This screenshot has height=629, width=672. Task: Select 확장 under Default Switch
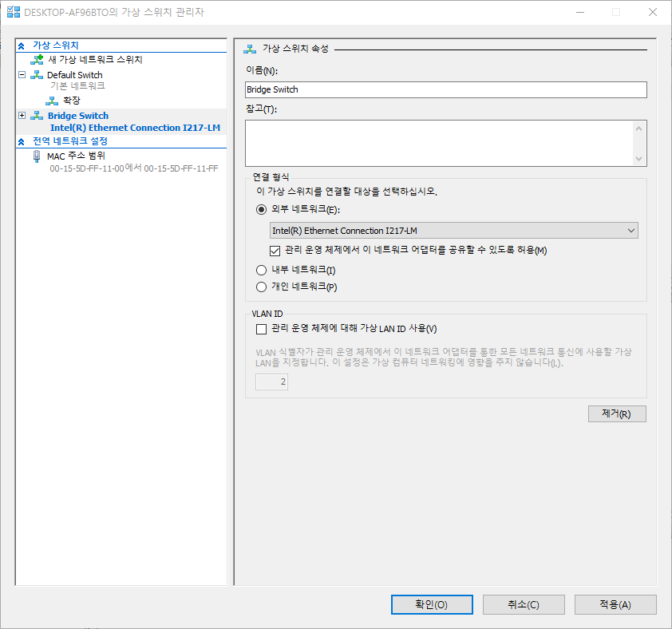tap(72, 101)
